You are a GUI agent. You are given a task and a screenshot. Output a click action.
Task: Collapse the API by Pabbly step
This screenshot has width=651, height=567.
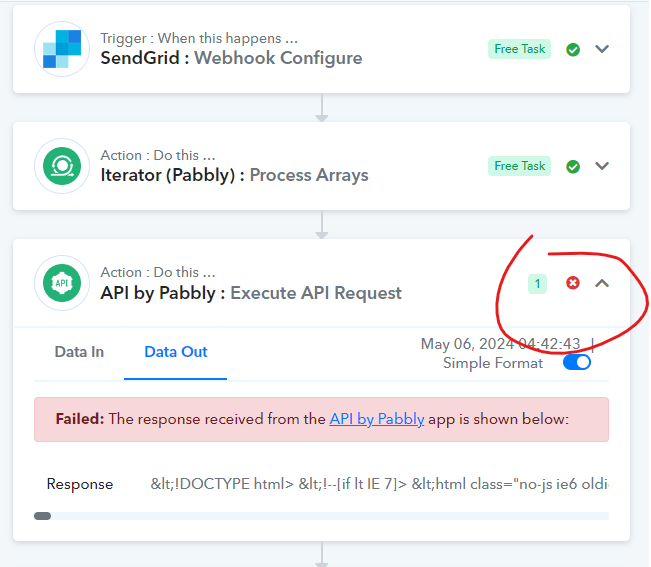(602, 283)
